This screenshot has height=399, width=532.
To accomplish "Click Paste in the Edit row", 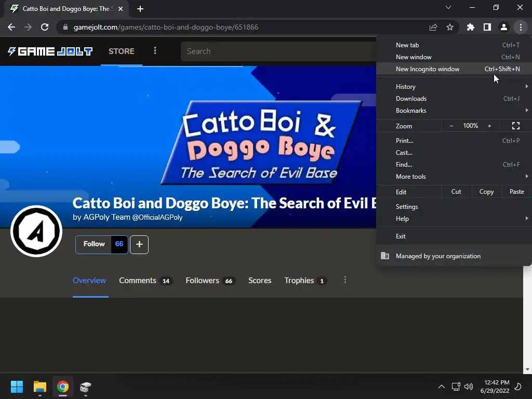I will (x=517, y=192).
